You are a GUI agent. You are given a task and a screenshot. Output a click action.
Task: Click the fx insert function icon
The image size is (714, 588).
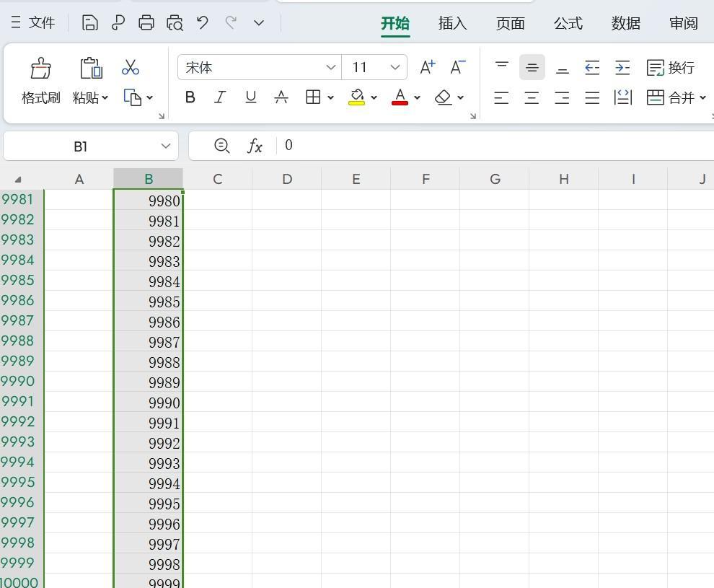(255, 146)
